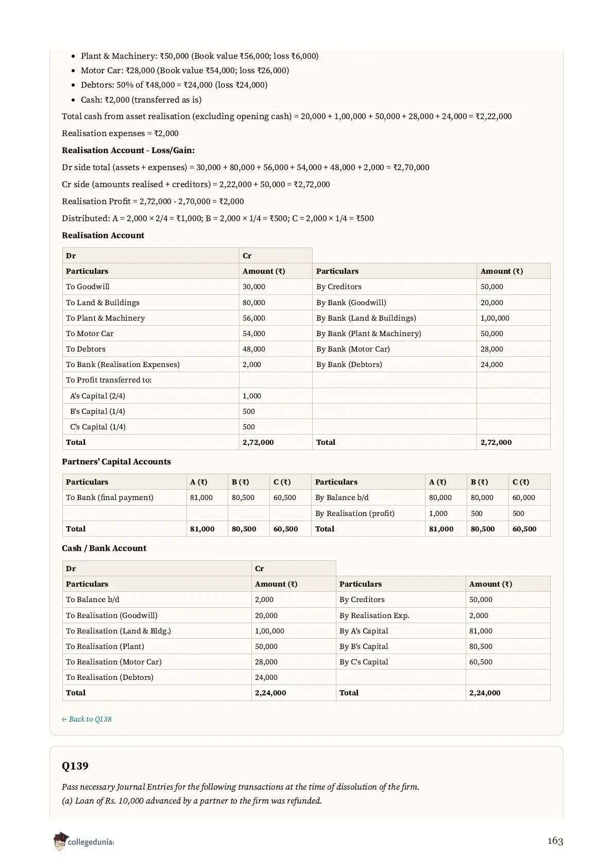The width and height of the screenshot is (613, 868).
Task: Select the To Bank (final payment) row
Action: pos(186,497)
